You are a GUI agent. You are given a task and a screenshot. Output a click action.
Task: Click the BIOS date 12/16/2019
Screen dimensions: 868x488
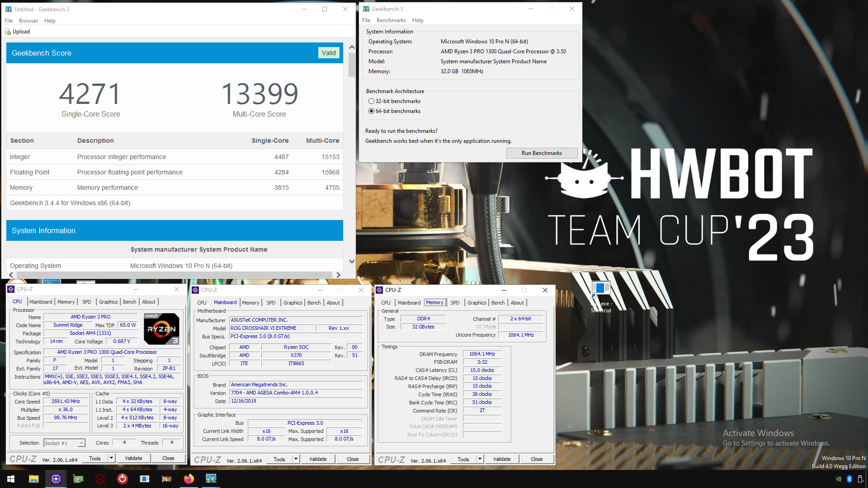pyautogui.click(x=296, y=401)
